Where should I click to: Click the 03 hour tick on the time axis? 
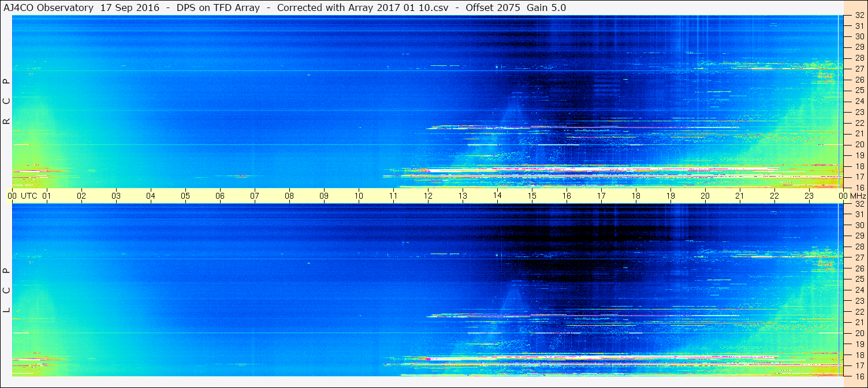(x=116, y=196)
